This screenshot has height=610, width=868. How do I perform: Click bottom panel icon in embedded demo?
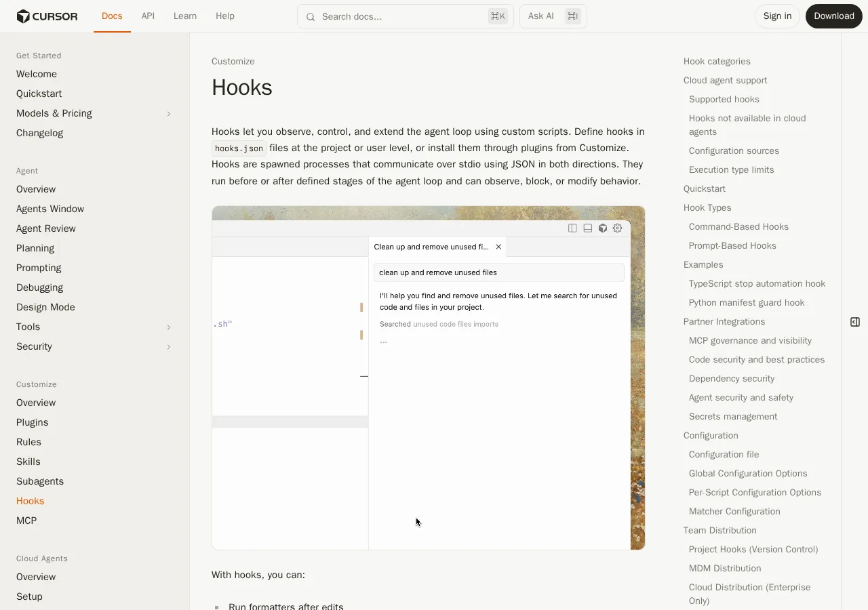coord(588,228)
